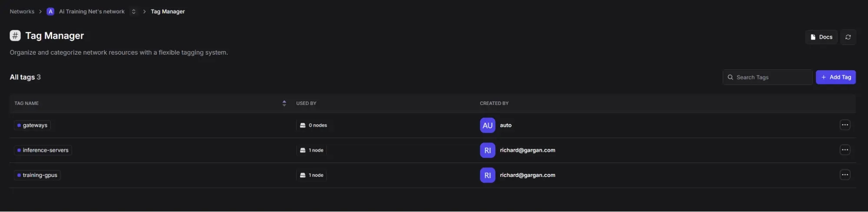This screenshot has width=868, height=212.
Task: Expand the network switcher chevron
Action: [x=134, y=12]
